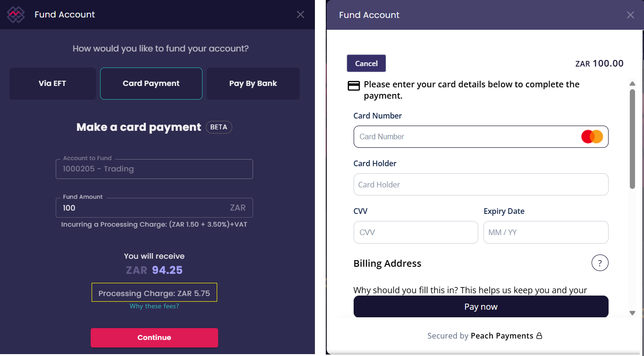Click the Mastercard logo in card field
644x356 pixels.
tap(592, 137)
